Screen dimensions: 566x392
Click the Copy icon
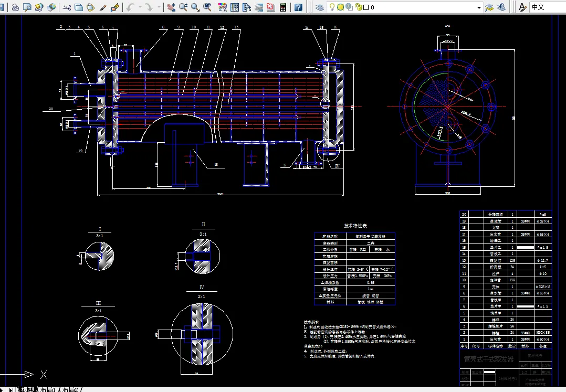coord(78,7)
